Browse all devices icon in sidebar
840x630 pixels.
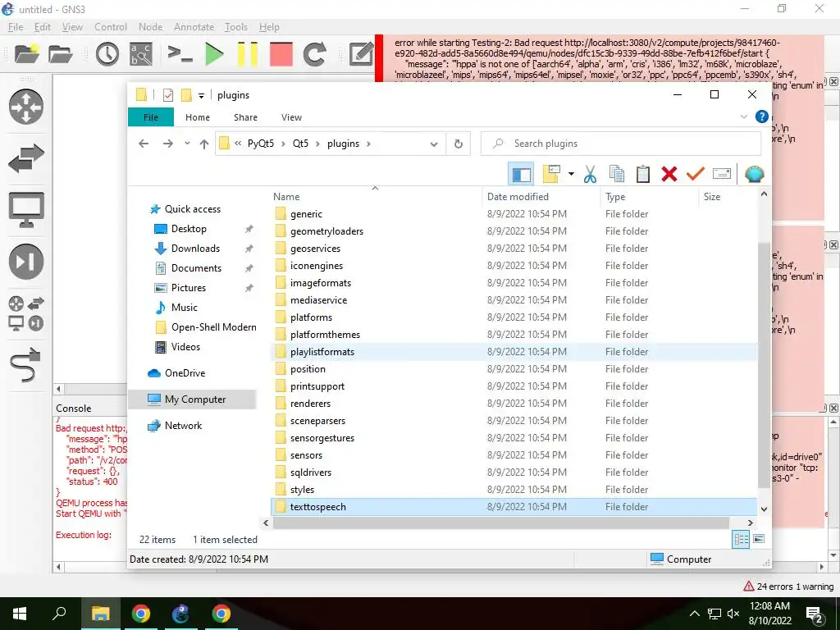tap(25, 313)
